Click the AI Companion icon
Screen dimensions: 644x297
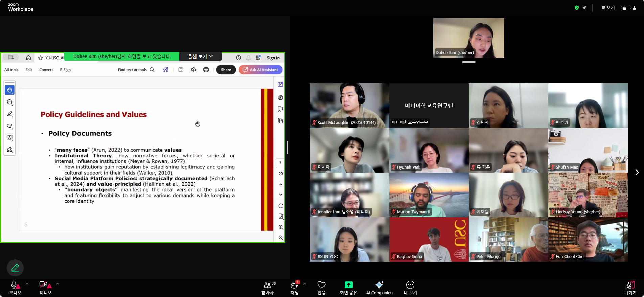click(379, 285)
